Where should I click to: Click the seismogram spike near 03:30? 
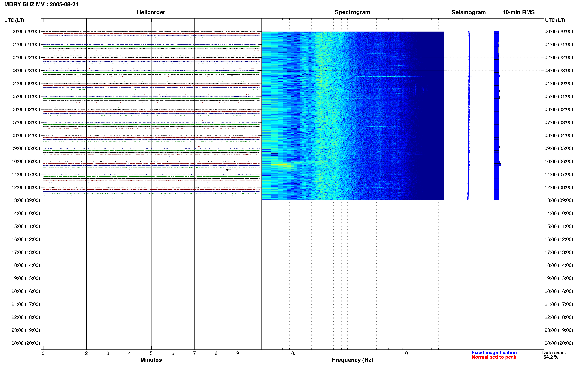(x=469, y=77)
